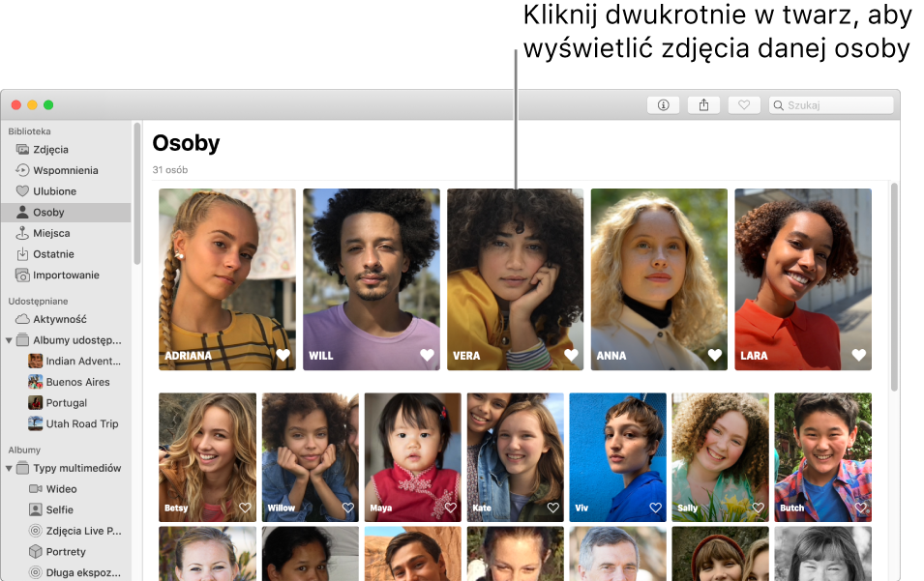Collapse the Typy multimediów disclosure triangle
The width and height of the screenshot is (924, 581).
click(x=9, y=469)
